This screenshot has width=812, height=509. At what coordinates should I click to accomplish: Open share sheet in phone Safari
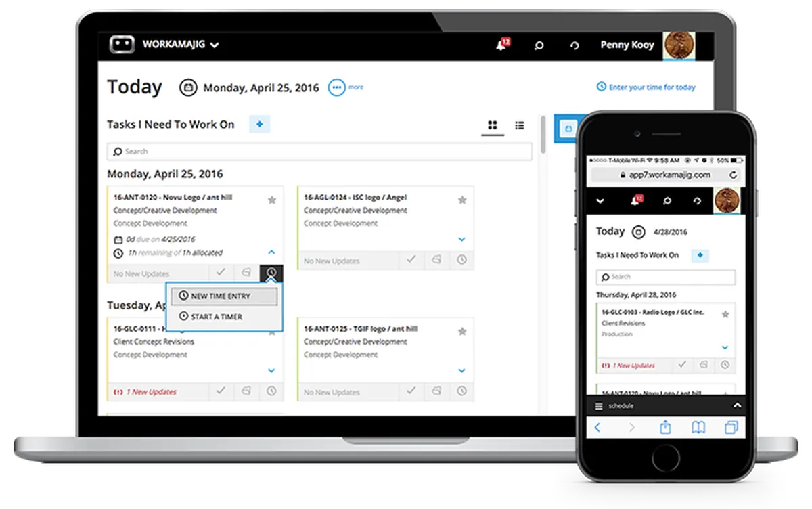[x=665, y=427]
